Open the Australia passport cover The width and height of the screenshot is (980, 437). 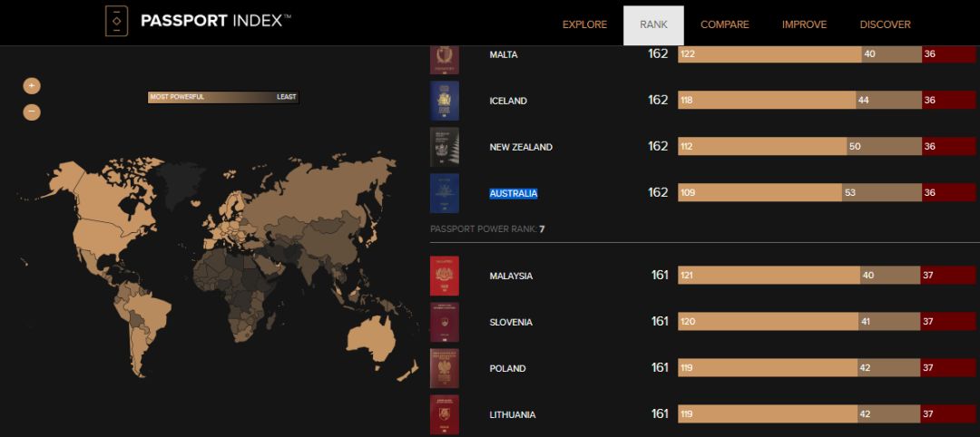[445, 193]
